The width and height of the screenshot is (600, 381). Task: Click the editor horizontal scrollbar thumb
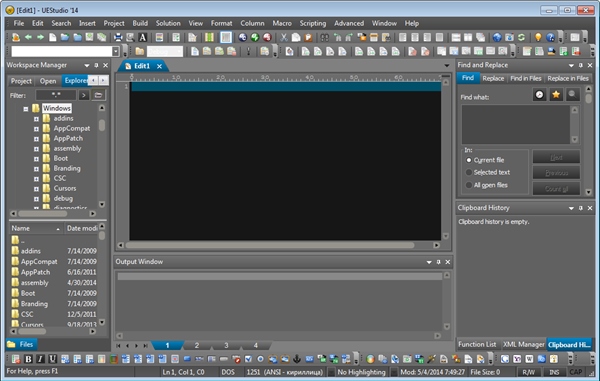[270, 245]
